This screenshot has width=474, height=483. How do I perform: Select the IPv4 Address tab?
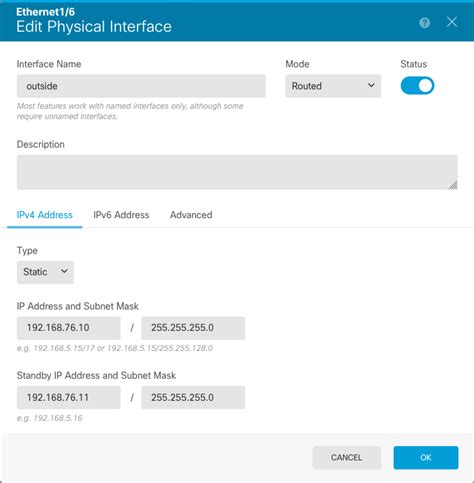click(44, 215)
